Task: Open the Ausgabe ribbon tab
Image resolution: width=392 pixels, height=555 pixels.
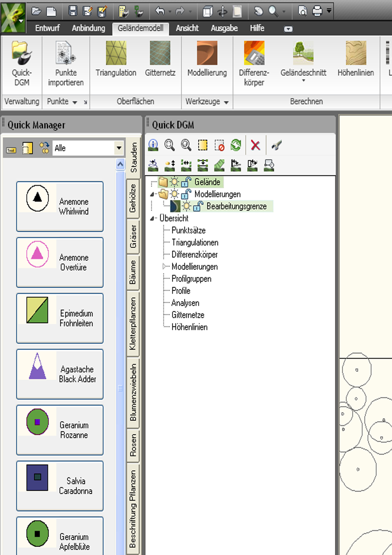Action: pos(224,28)
